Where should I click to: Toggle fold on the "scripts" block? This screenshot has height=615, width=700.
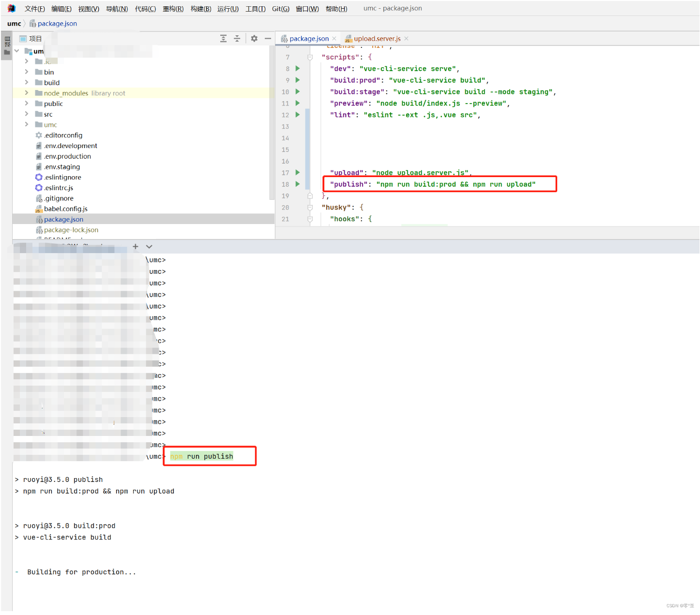[310, 57]
